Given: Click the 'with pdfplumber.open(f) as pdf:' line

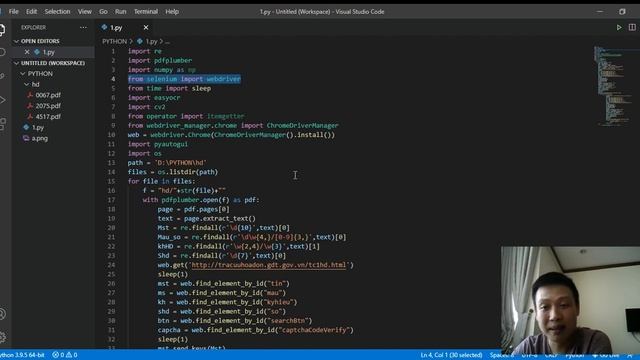Looking at the screenshot, I should [x=201, y=200].
